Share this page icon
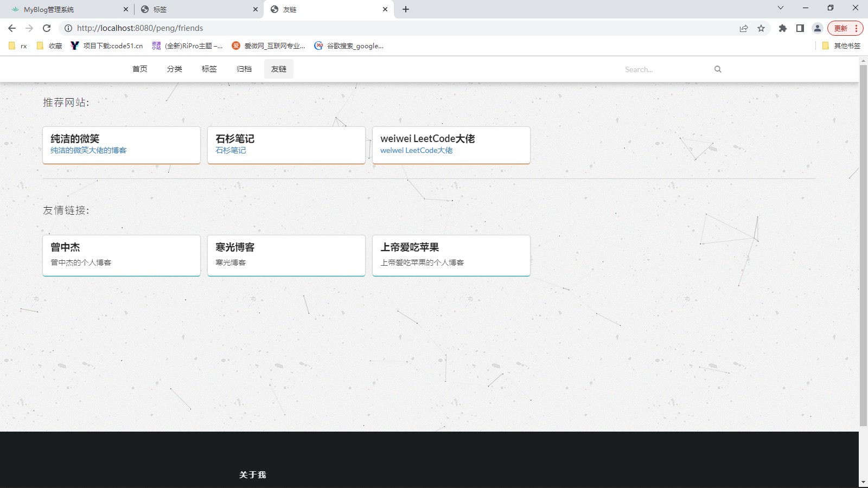The image size is (868, 488). (744, 28)
